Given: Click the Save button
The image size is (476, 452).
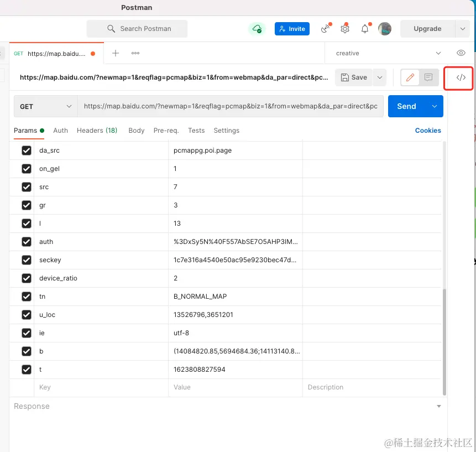Looking at the screenshot, I should pos(354,77).
